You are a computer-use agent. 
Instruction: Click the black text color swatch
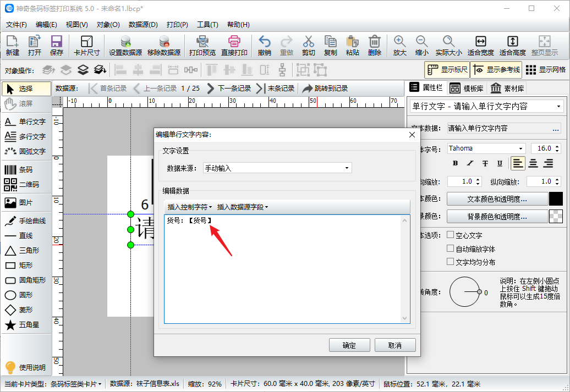(x=556, y=199)
